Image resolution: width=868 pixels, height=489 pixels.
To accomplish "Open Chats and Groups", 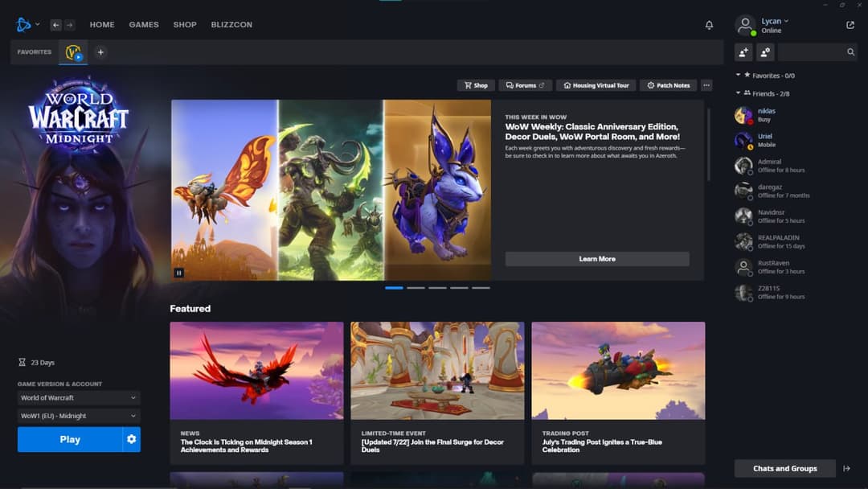I will [785, 469].
